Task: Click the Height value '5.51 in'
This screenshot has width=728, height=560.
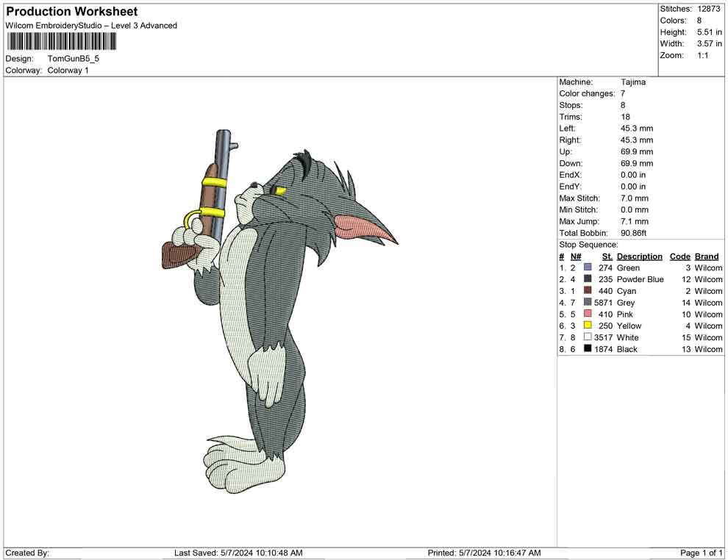Action: click(x=710, y=32)
